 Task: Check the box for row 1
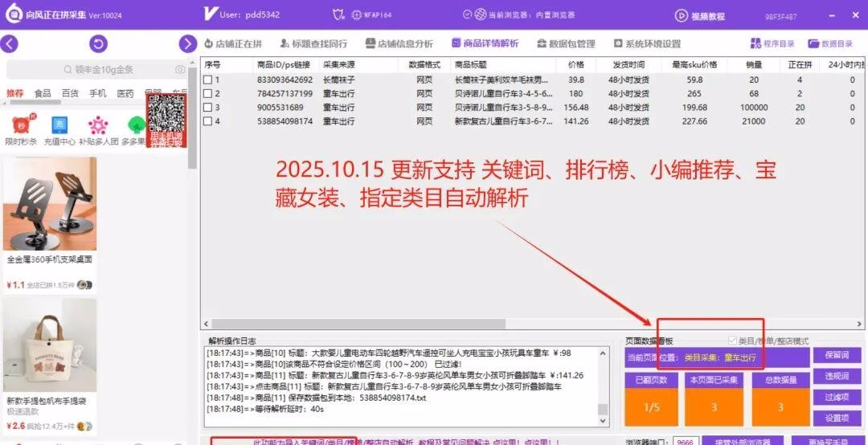[207, 80]
